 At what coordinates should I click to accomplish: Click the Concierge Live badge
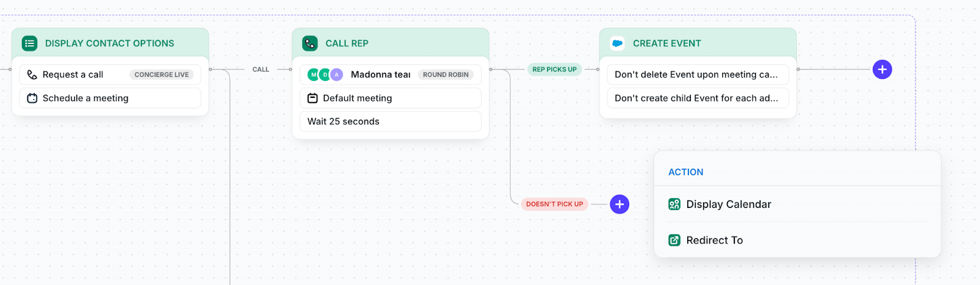(x=162, y=75)
